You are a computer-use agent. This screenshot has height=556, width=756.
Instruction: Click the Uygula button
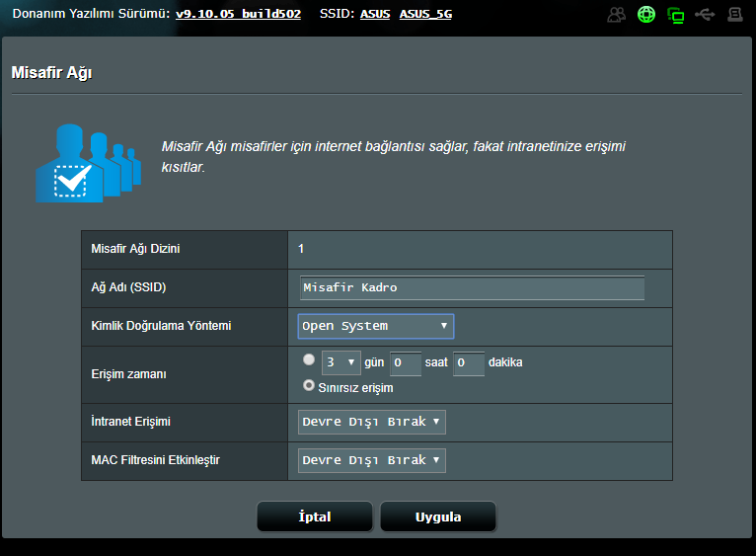click(x=438, y=516)
